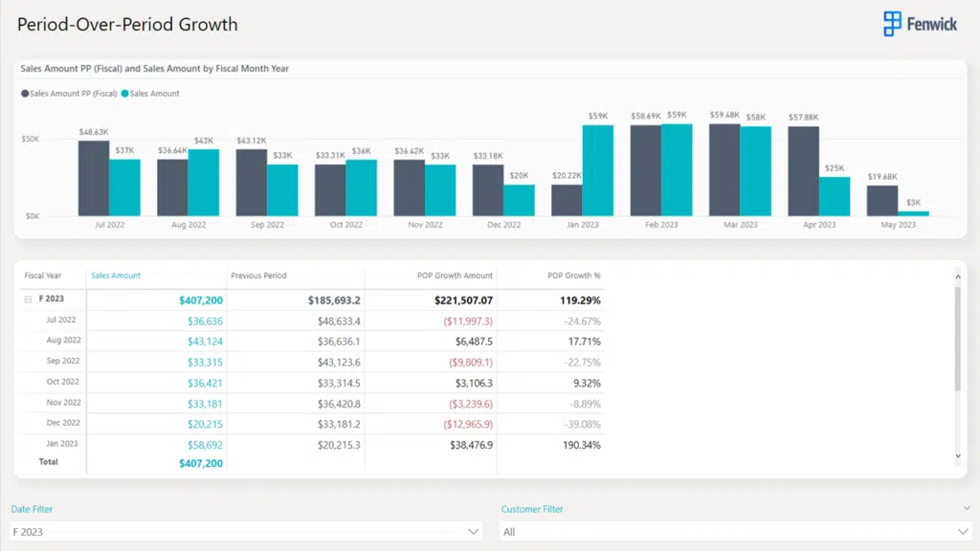Select the dark Mar 2023 previous period bar
Viewport: 980px width, 551px height.
pos(724,169)
